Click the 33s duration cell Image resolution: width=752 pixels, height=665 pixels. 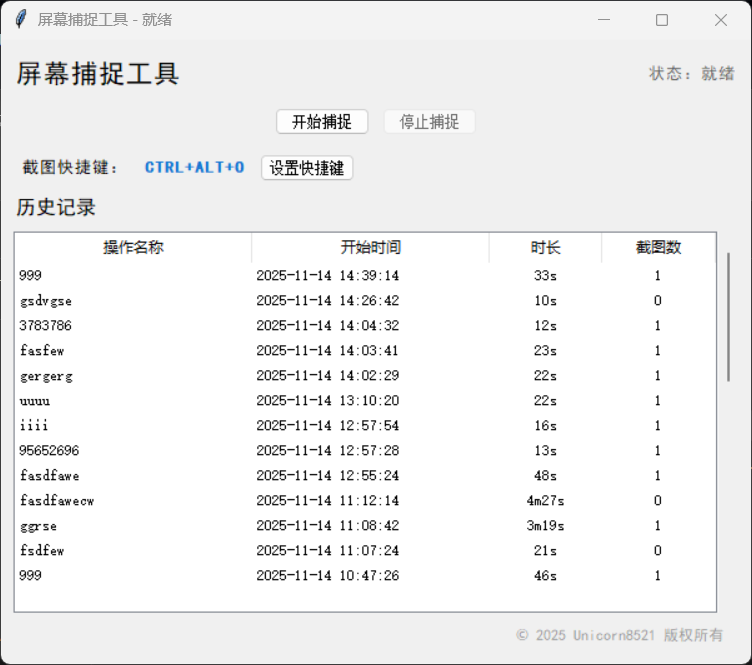coord(545,275)
